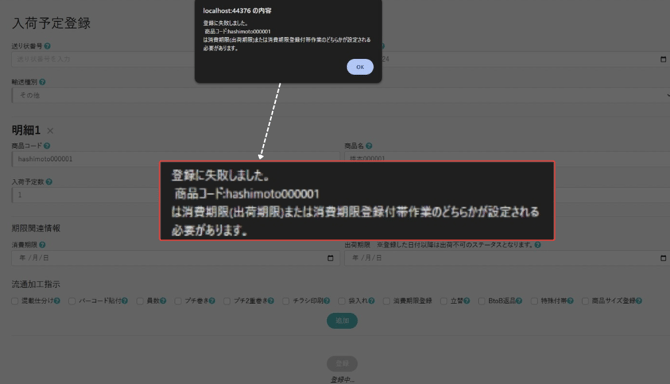Show help for 特殊付帯 option
Viewport: 670px width, 384px height.
click(570, 301)
